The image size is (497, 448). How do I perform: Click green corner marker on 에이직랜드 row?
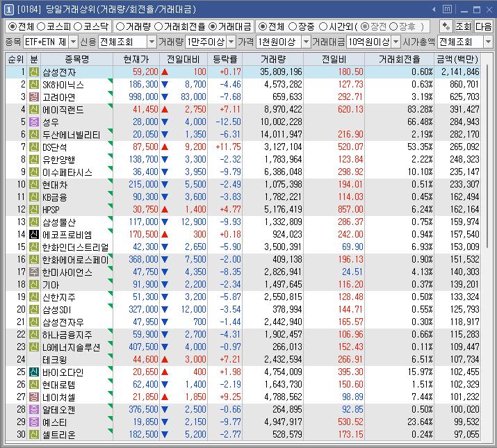point(111,106)
